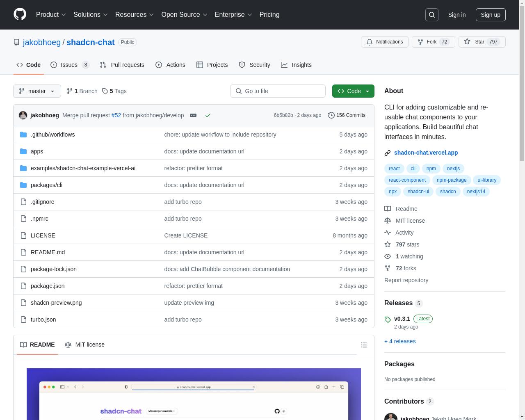This screenshot has height=420, width=525.
Task: Open README outline list icon
Action: pyautogui.click(x=364, y=345)
